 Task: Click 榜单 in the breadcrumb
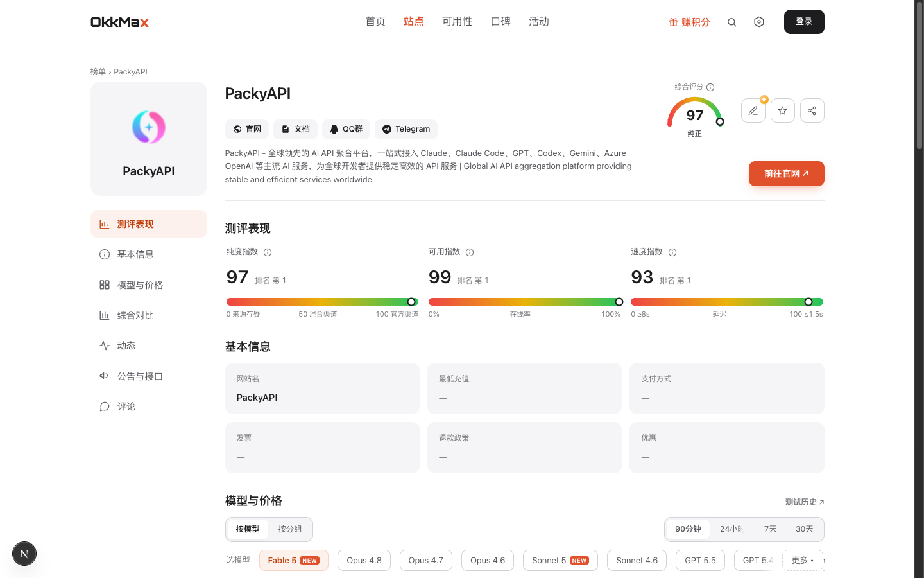[x=98, y=72]
